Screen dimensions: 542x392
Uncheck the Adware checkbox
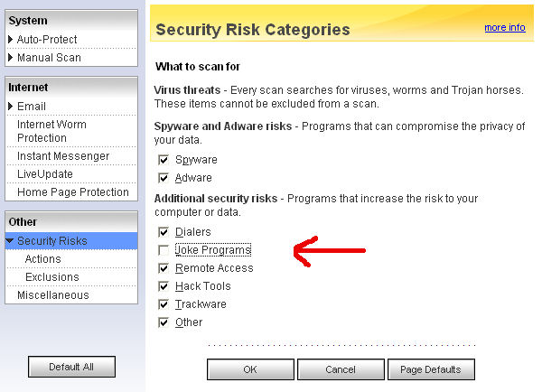pyautogui.click(x=164, y=178)
